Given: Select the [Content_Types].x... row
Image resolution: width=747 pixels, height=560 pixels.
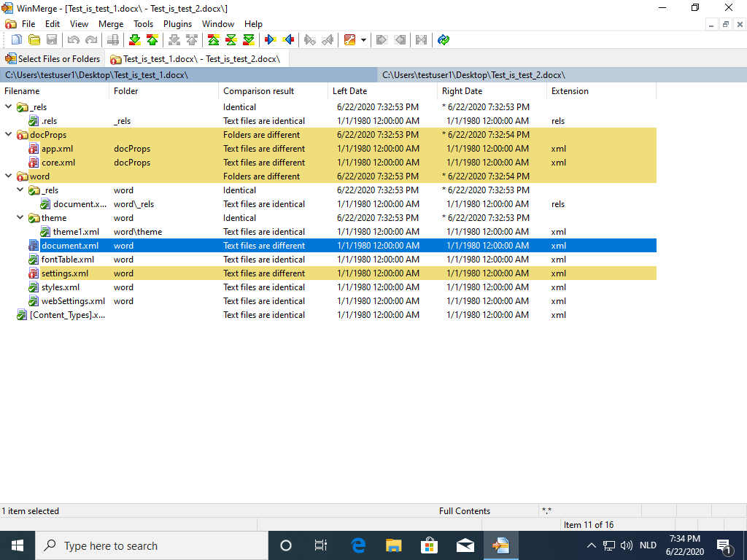Looking at the screenshot, I should coord(328,315).
